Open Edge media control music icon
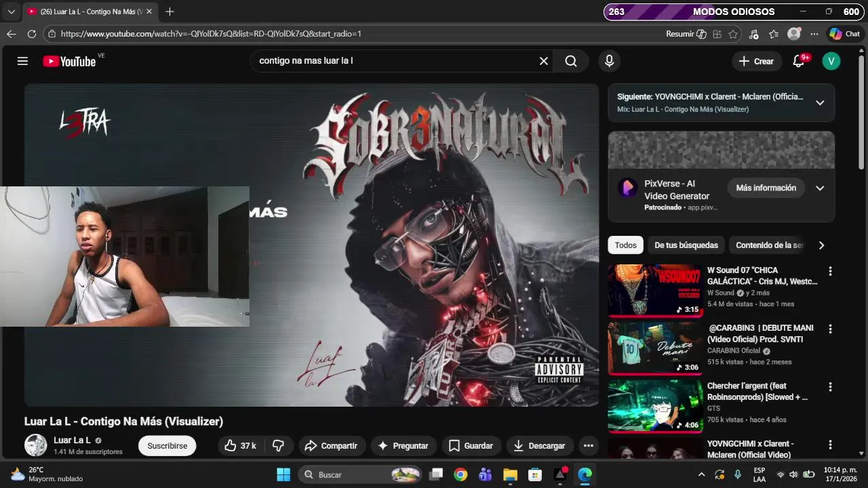 click(x=754, y=34)
